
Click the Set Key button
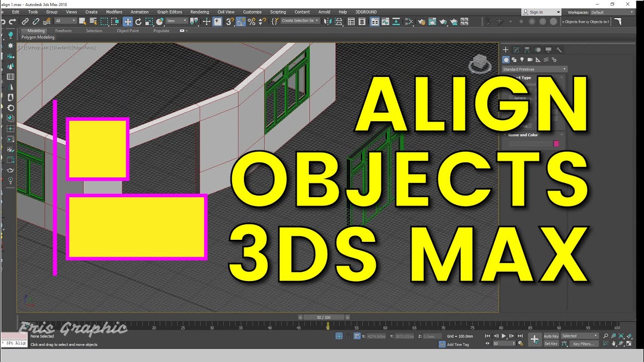click(x=551, y=343)
